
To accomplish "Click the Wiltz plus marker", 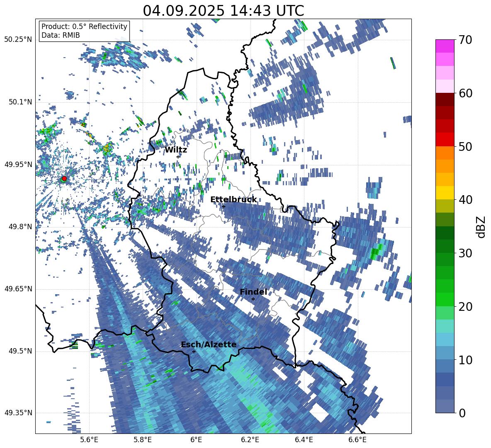I will click(178, 157).
